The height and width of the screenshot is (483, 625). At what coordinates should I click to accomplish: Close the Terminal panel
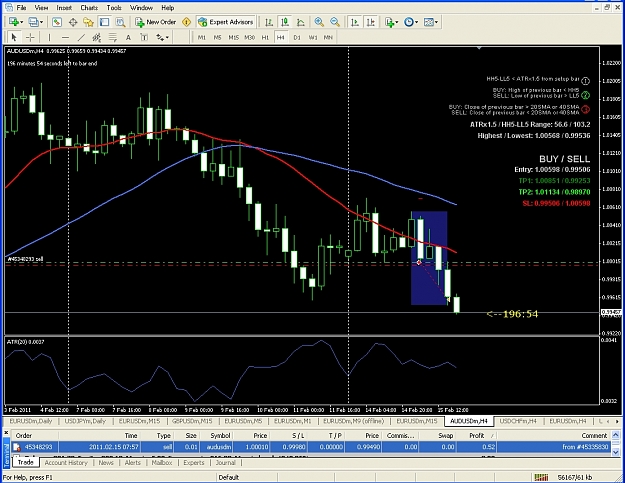click(6, 432)
